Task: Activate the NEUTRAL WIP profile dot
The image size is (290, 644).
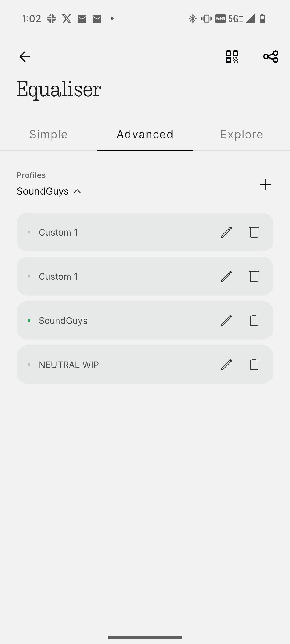Action: pos(29,365)
